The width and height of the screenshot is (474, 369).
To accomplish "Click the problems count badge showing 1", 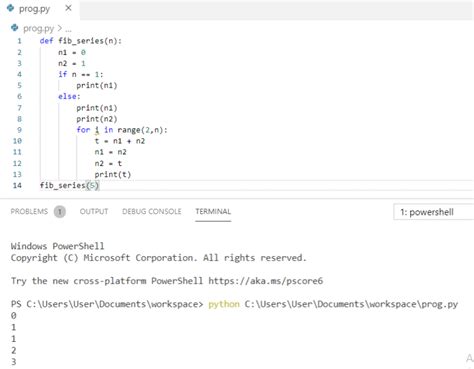I will click(60, 212).
